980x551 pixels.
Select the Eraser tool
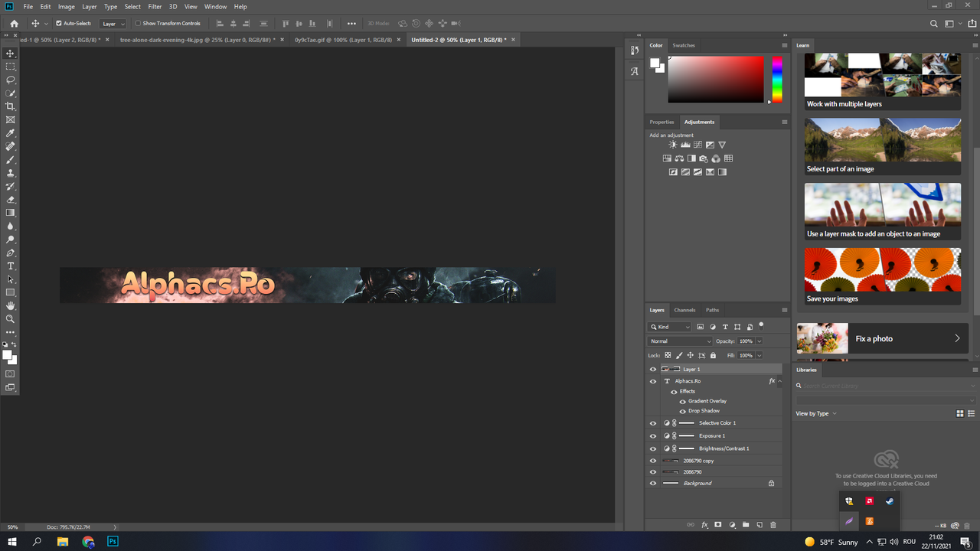point(10,200)
